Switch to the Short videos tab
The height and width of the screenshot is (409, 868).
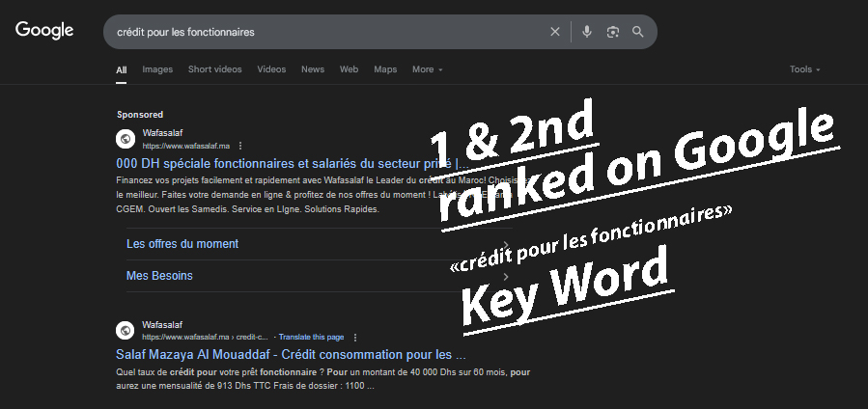(x=214, y=69)
